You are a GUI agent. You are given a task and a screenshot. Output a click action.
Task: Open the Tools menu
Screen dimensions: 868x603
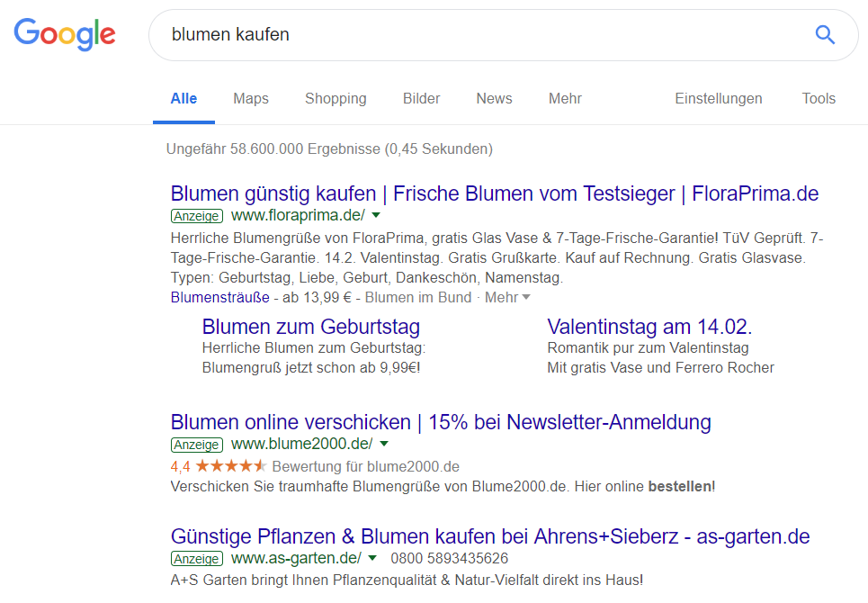click(819, 98)
